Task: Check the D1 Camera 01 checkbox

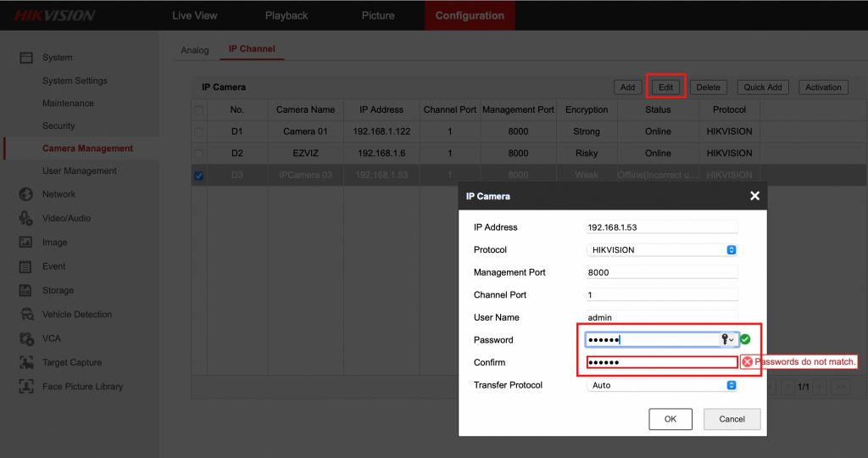Action: pos(198,131)
